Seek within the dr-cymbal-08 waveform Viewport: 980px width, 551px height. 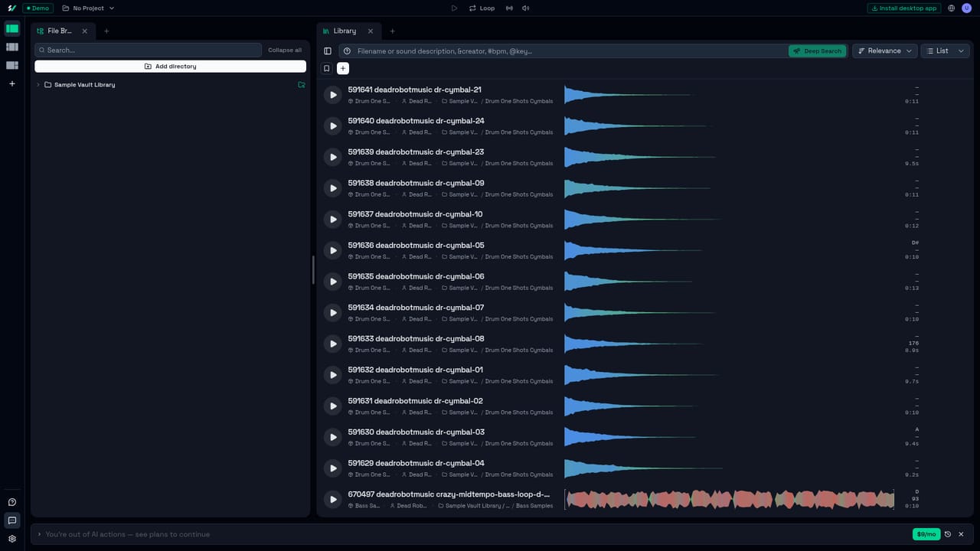[729, 344]
